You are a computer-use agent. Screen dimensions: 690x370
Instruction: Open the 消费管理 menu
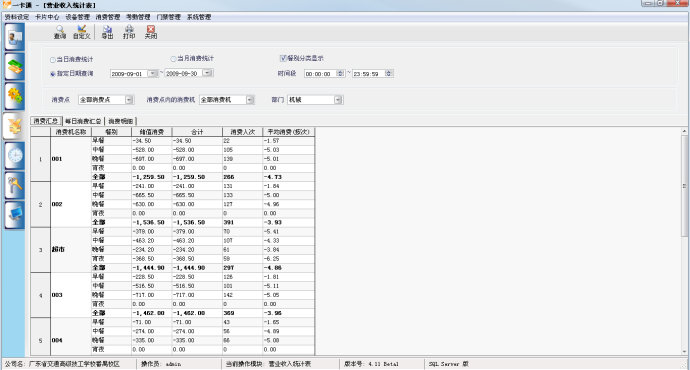pos(108,17)
